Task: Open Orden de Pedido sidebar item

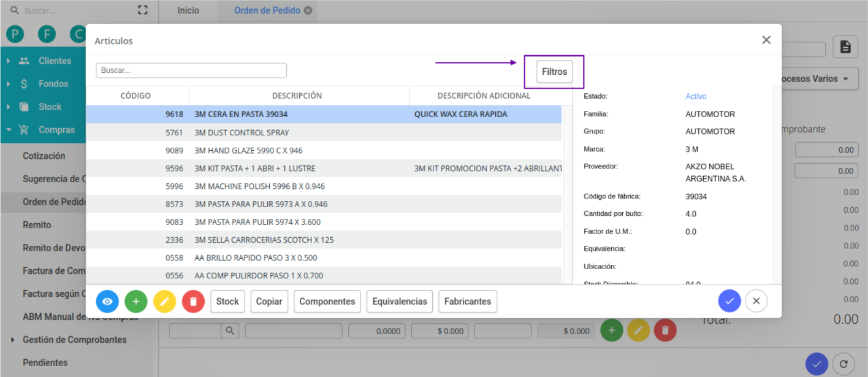Action: (x=54, y=202)
